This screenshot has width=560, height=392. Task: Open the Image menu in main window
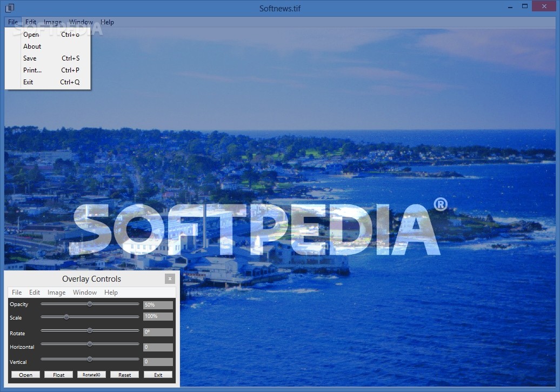point(52,22)
